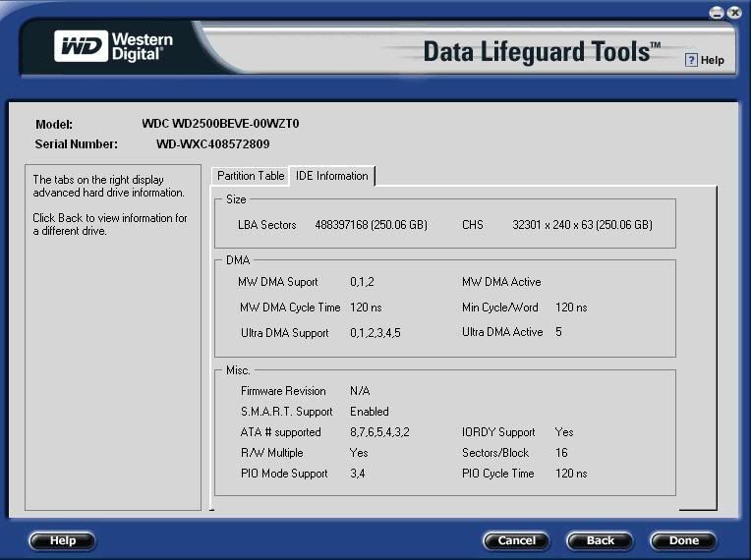Switch to the Partition Table tab
Image resolution: width=751 pixels, height=560 pixels.
tap(251, 176)
